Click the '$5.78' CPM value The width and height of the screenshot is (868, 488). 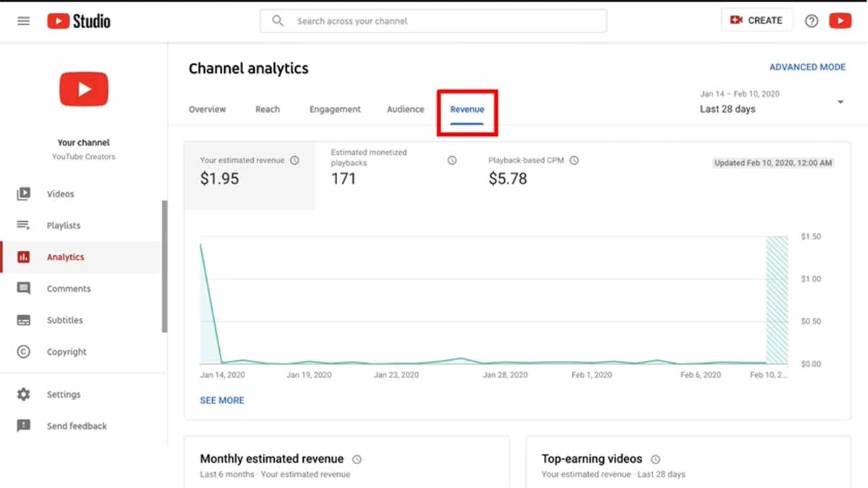(508, 179)
